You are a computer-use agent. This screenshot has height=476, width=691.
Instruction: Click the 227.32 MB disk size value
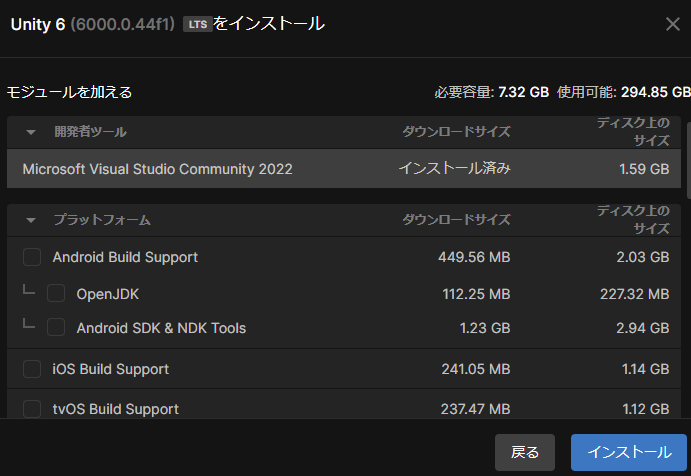635,294
